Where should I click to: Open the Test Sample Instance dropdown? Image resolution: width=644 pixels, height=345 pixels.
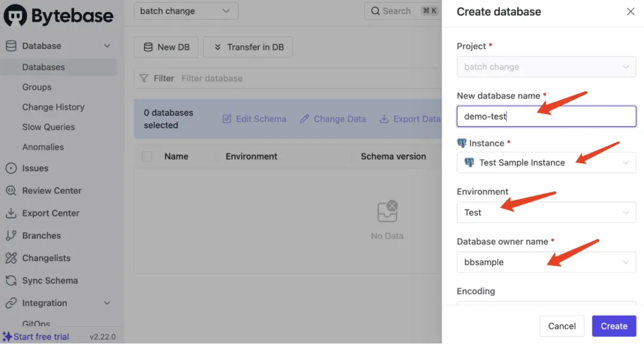click(x=546, y=162)
